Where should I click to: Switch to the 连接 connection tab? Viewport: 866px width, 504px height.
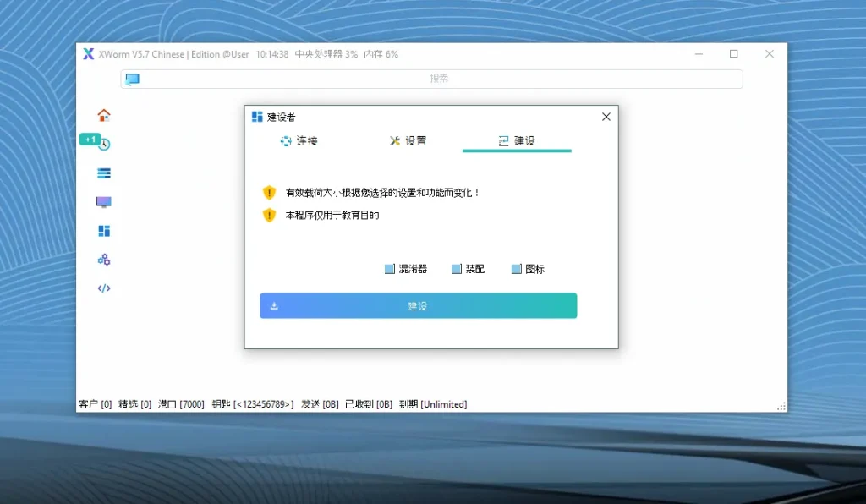(300, 141)
